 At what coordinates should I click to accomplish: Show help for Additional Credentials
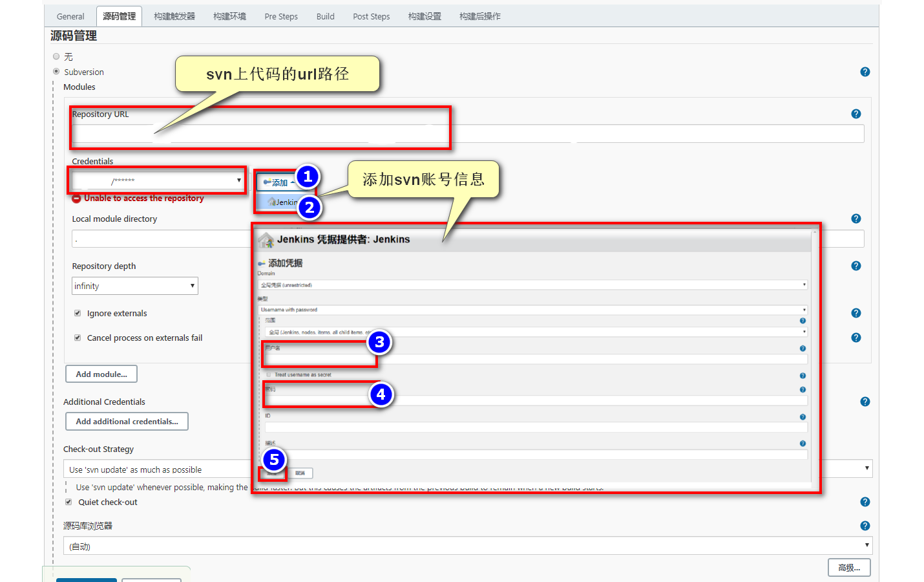point(865,402)
